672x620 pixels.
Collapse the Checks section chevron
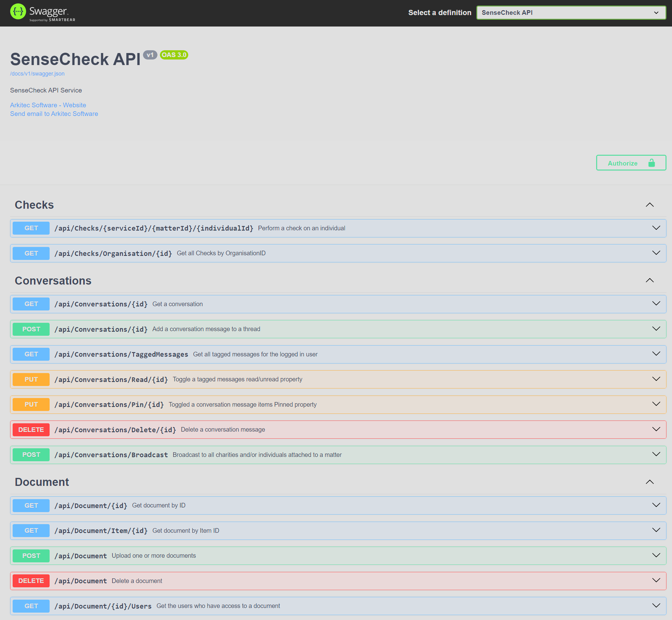pos(650,205)
